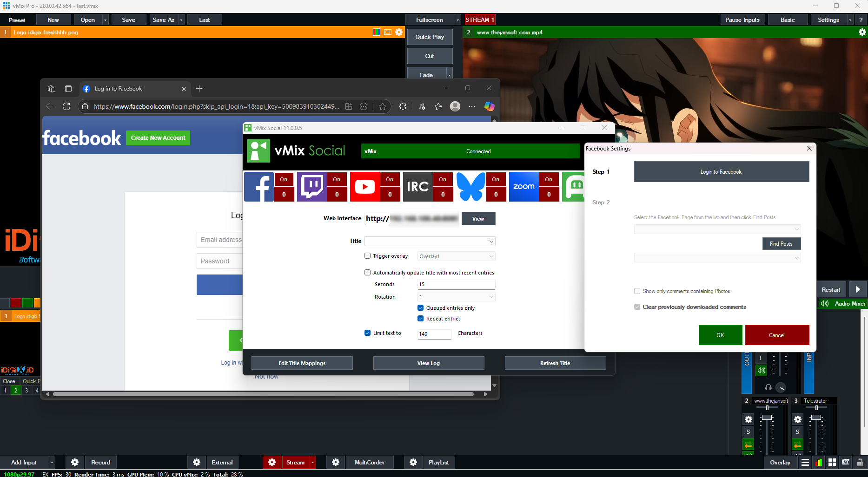Click the snapshot camera icon
The width and height of the screenshot is (868, 477).
click(846, 462)
